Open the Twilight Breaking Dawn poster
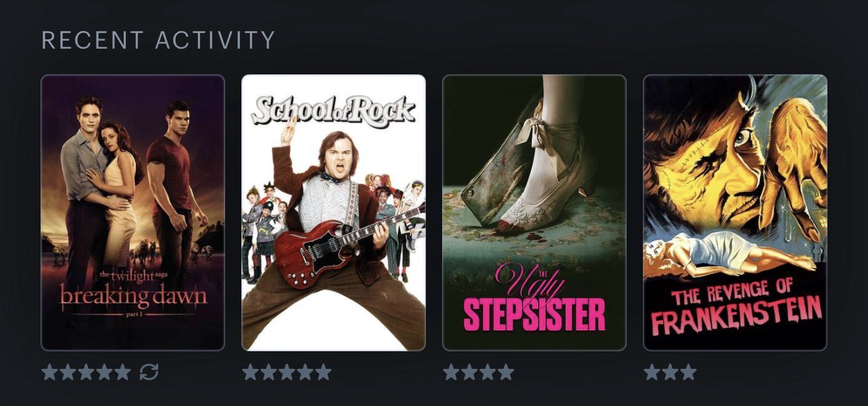 [x=132, y=213]
